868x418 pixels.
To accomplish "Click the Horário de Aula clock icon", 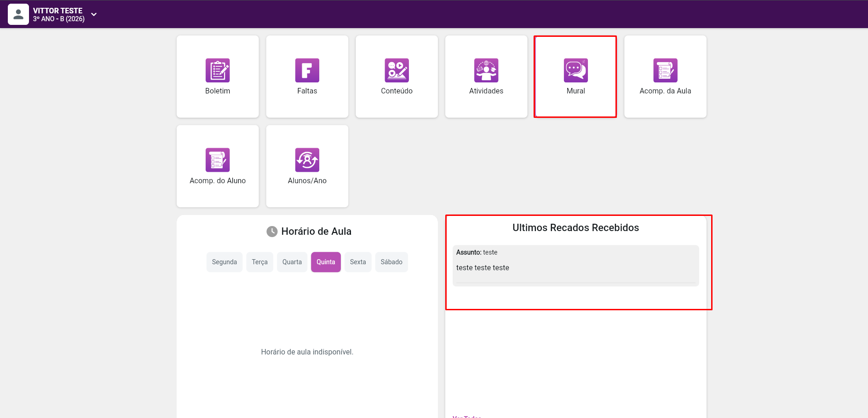I will (x=272, y=232).
